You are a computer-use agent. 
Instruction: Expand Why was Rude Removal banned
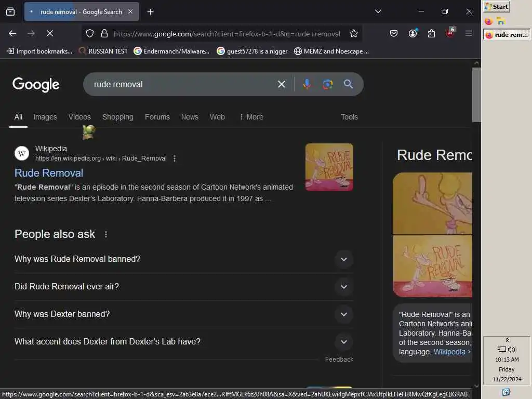183,259
